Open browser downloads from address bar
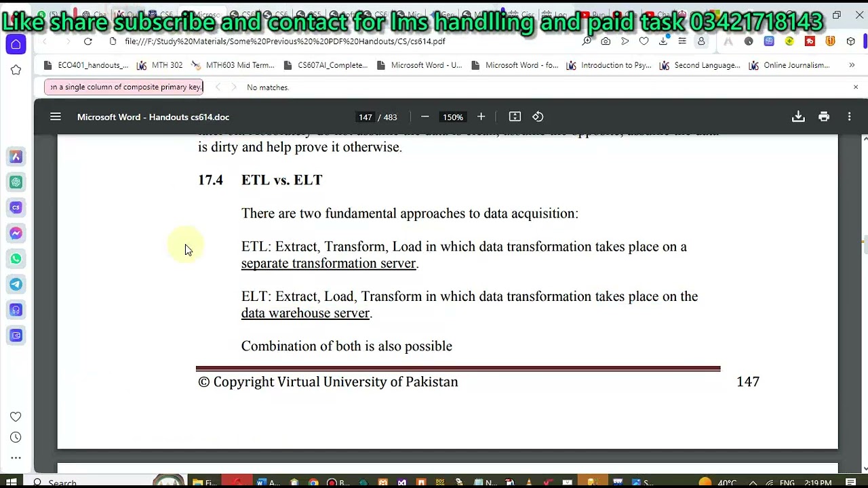868x488 pixels. pyautogui.click(x=663, y=41)
